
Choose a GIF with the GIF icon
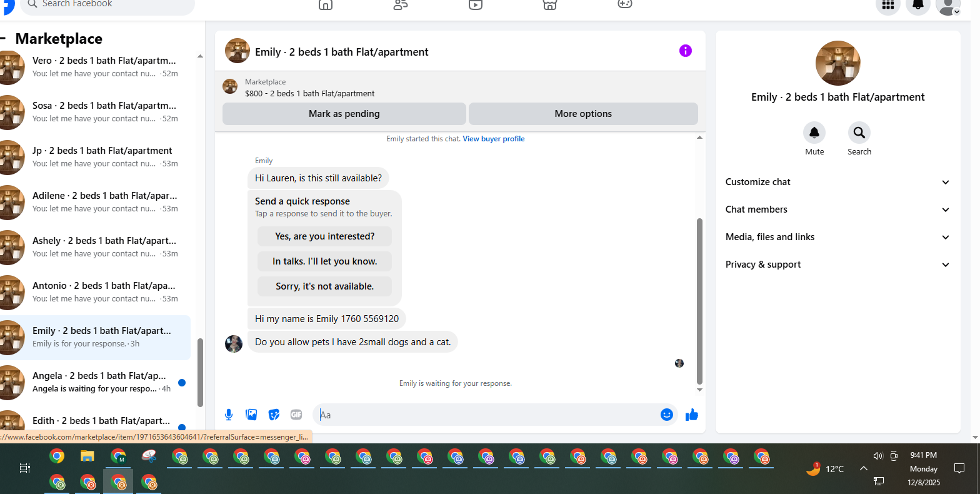pos(296,415)
